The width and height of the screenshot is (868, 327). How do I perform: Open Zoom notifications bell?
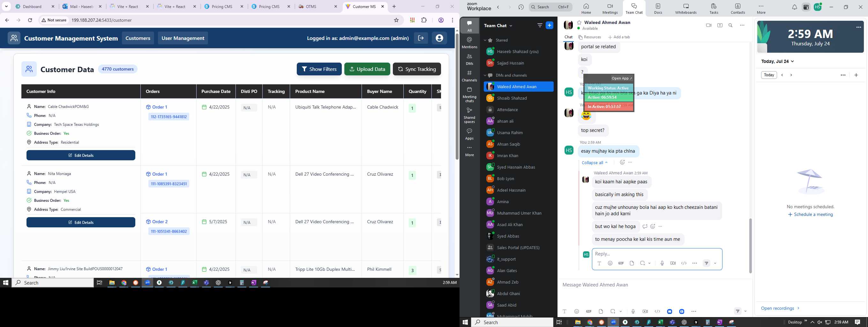tap(794, 7)
